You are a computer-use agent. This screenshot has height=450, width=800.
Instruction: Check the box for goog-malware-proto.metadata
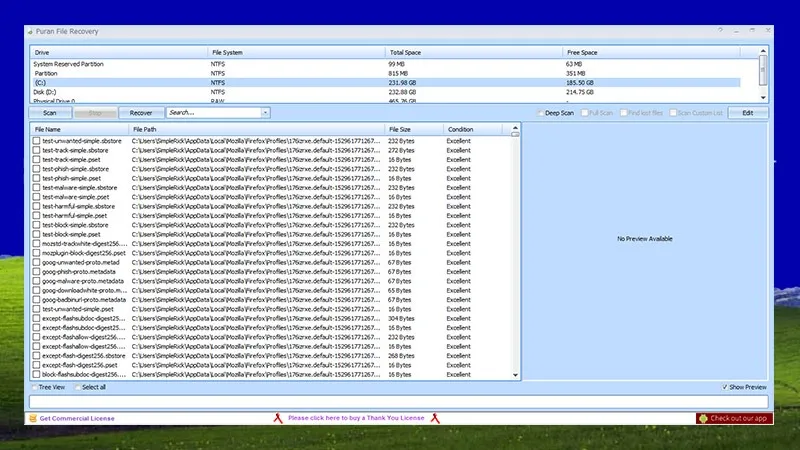(36, 281)
